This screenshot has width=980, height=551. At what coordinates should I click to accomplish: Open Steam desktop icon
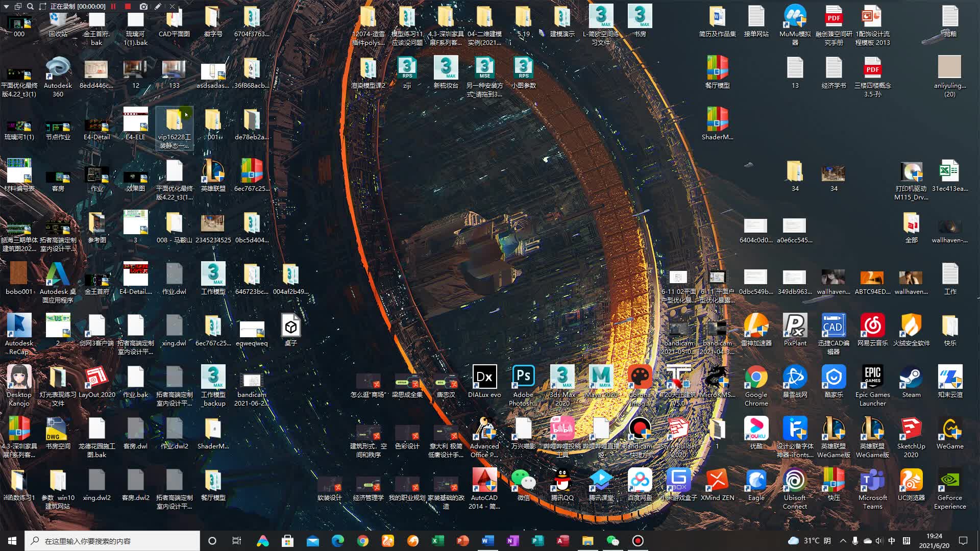pyautogui.click(x=911, y=382)
